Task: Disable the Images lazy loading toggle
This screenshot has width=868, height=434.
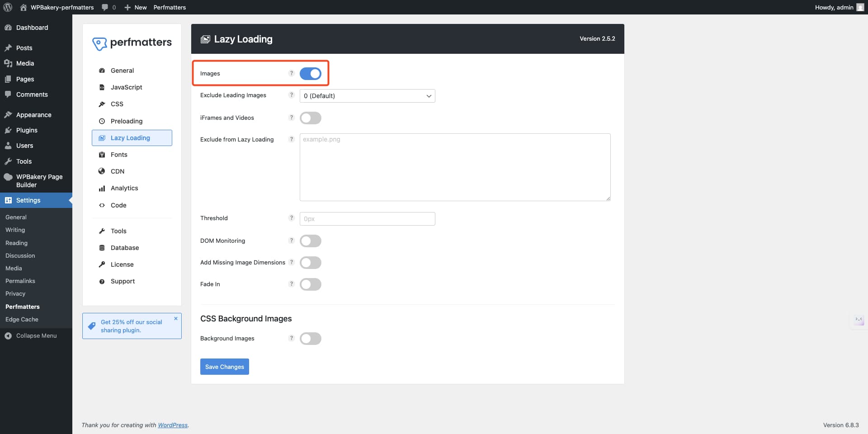Action: (x=311, y=74)
